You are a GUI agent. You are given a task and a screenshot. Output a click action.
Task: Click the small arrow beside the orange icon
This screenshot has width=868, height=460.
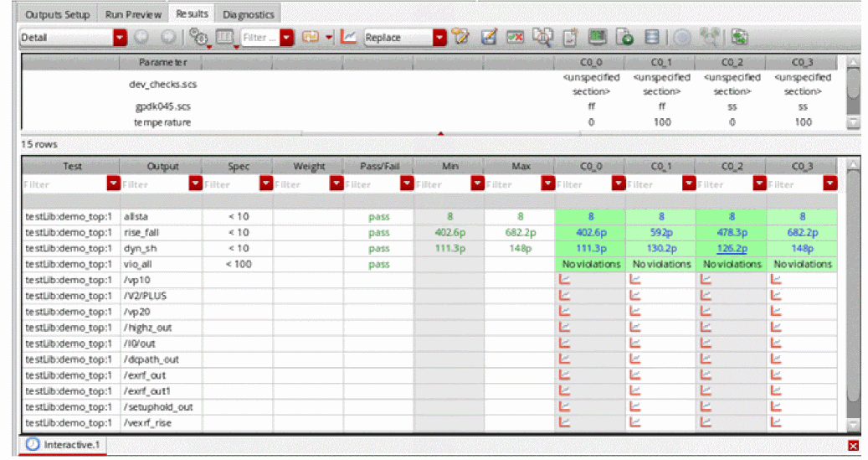(x=329, y=37)
